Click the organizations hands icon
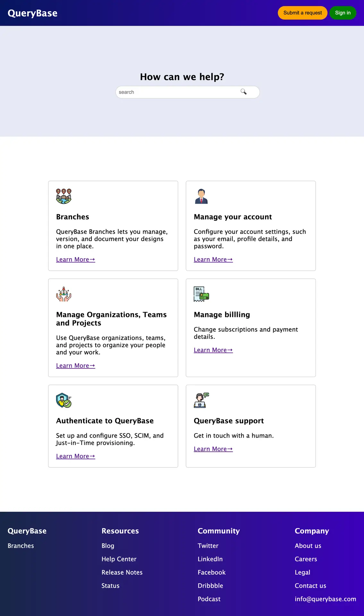 pyautogui.click(x=63, y=294)
